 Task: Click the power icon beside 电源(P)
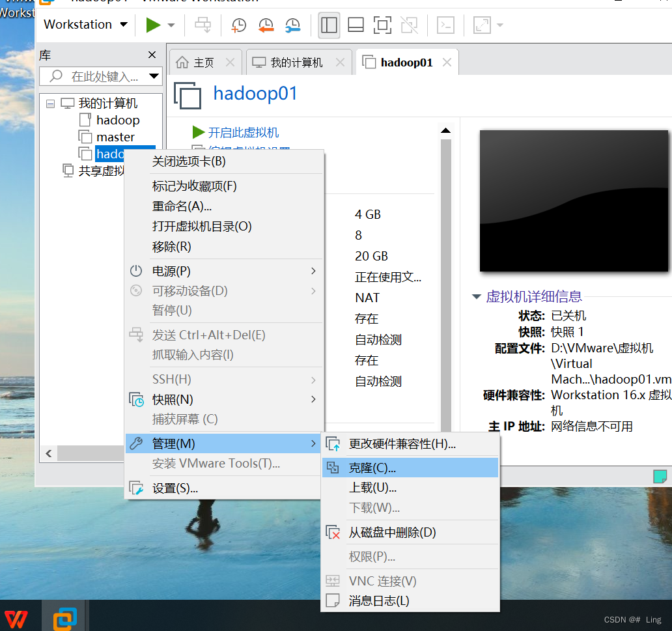[136, 271]
